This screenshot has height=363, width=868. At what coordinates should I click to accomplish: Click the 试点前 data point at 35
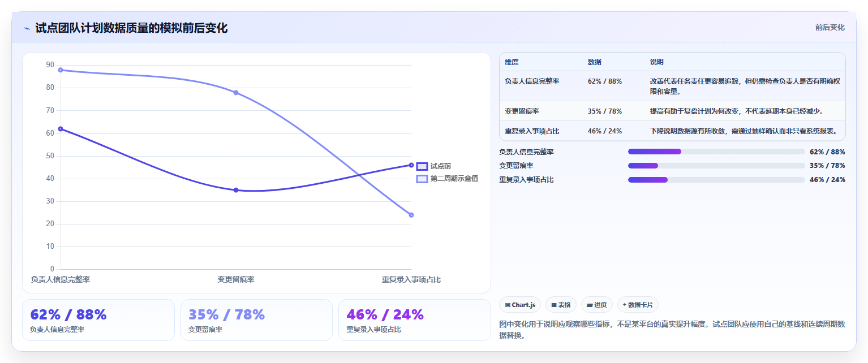coord(236,190)
